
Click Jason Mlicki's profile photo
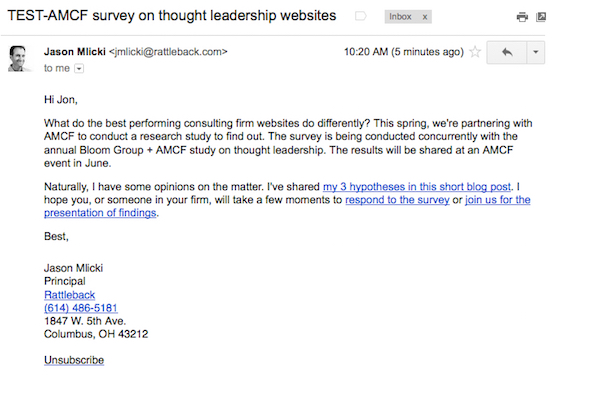[17, 59]
